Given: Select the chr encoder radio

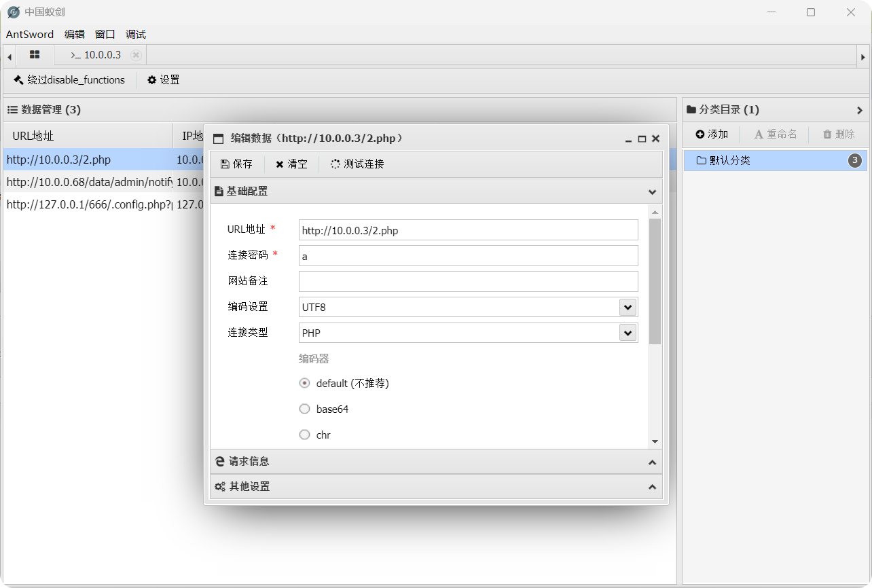Looking at the screenshot, I should pos(304,435).
